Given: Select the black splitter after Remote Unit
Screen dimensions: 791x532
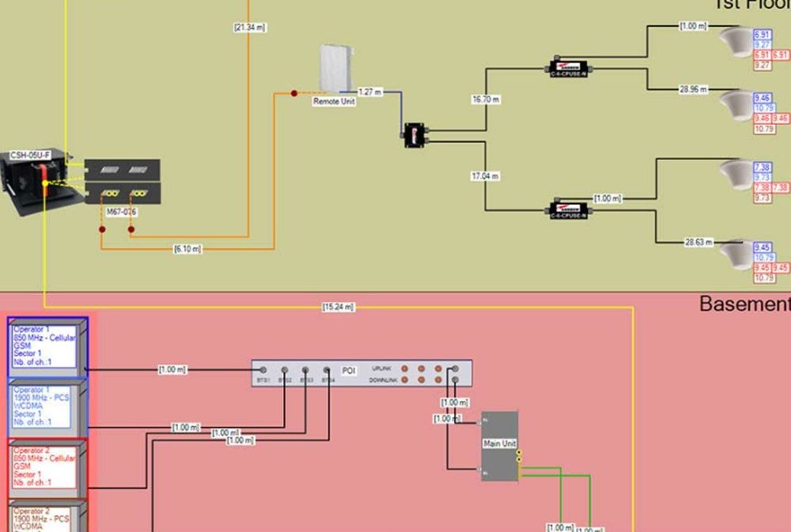Looking at the screenshot, I should pos(411,134).
